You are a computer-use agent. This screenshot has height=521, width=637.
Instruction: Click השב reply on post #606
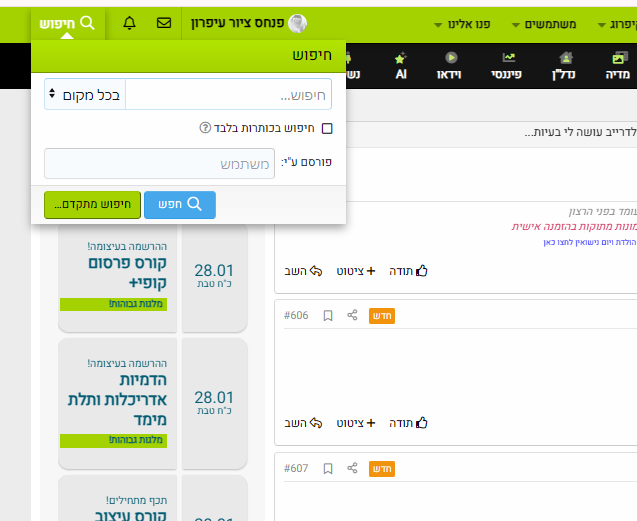[303, 423]
